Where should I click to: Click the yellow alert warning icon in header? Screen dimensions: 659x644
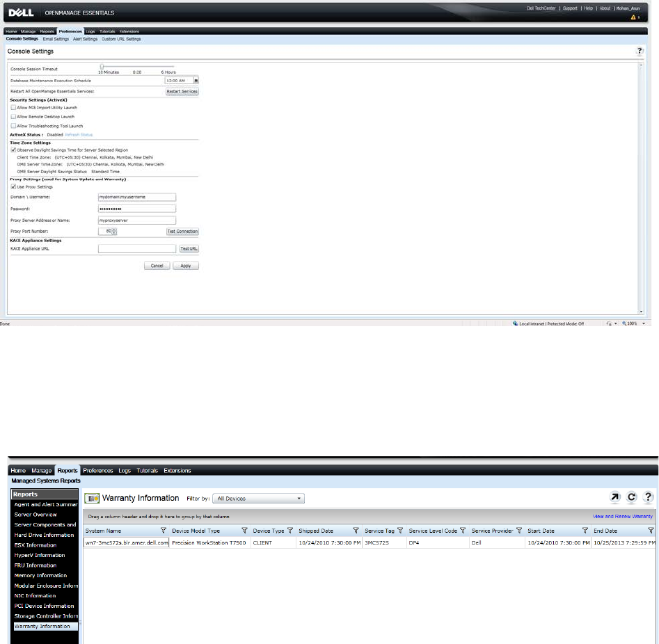pos(633,17)
